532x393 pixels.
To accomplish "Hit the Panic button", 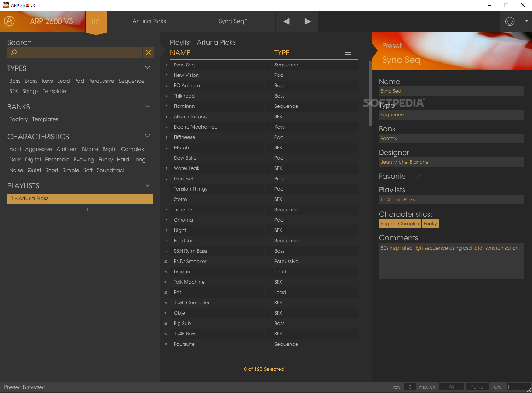I will click(477, 387).
